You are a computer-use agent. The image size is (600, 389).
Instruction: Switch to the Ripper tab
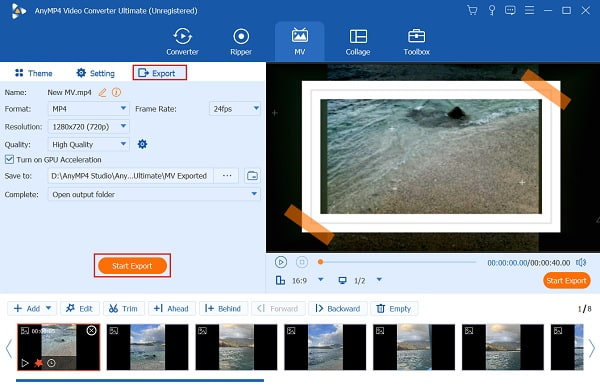point(241,42)
